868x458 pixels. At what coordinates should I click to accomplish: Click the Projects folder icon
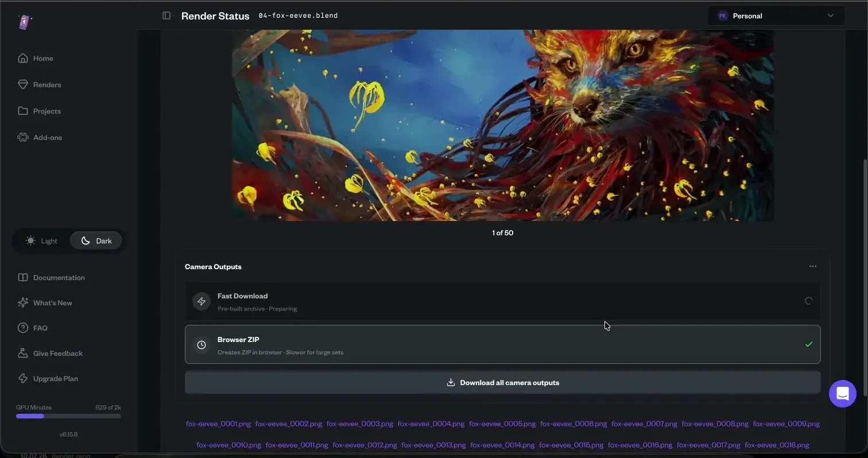tap(23, 111)
